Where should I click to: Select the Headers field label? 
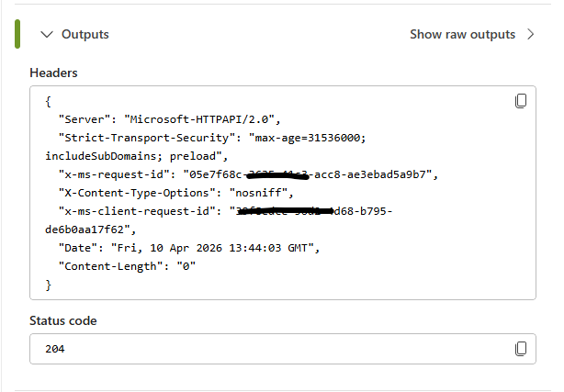[x=53, y=73]
